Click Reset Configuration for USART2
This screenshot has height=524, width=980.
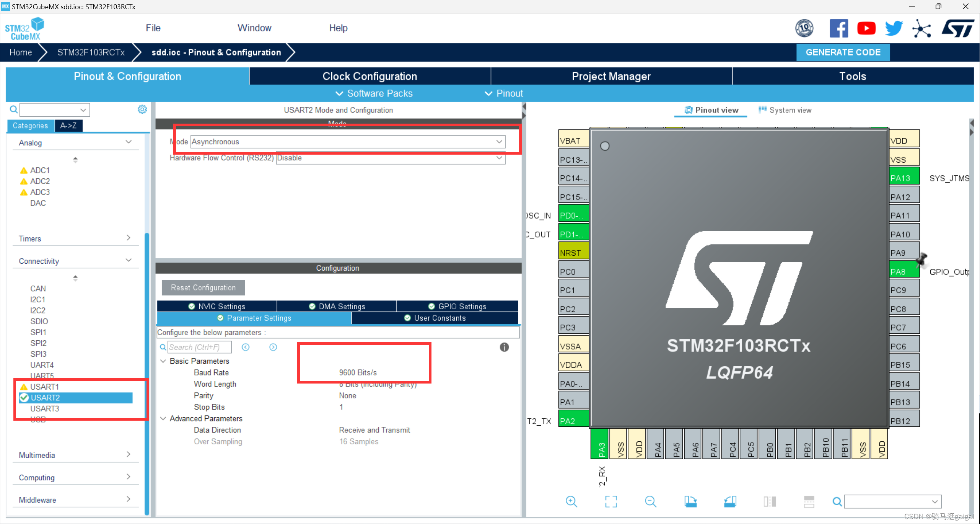[203, 287]
